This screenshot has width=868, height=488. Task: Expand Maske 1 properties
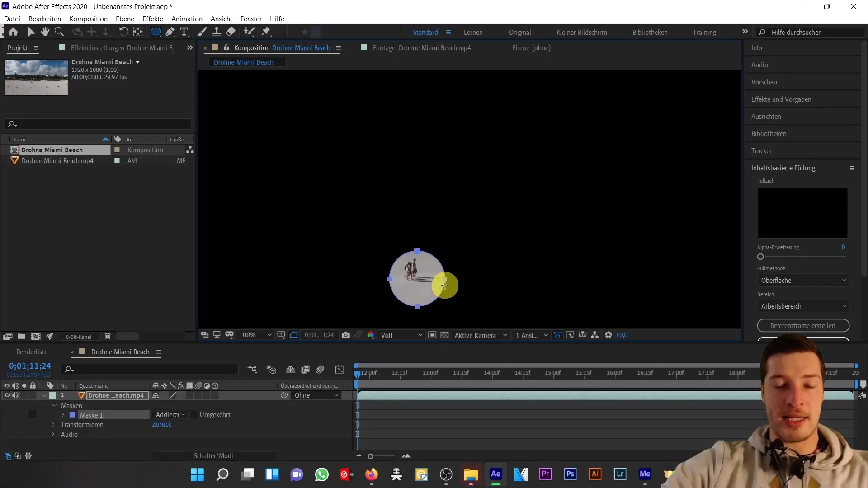[63, 415]
